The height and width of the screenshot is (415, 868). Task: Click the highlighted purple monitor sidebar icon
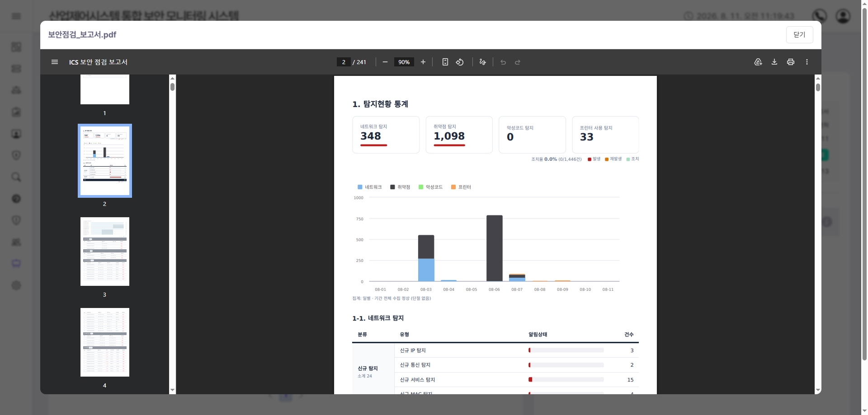[16, 264]
